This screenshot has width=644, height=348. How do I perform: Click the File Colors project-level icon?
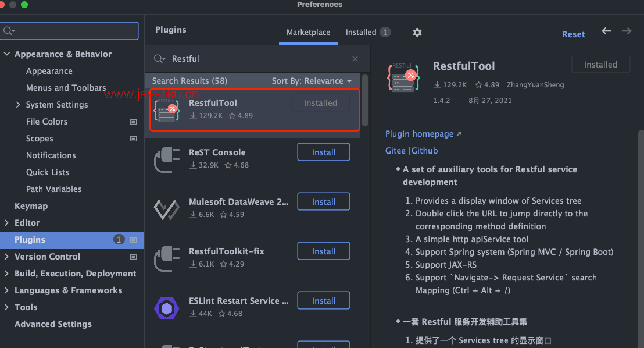(x=133, y=122)
